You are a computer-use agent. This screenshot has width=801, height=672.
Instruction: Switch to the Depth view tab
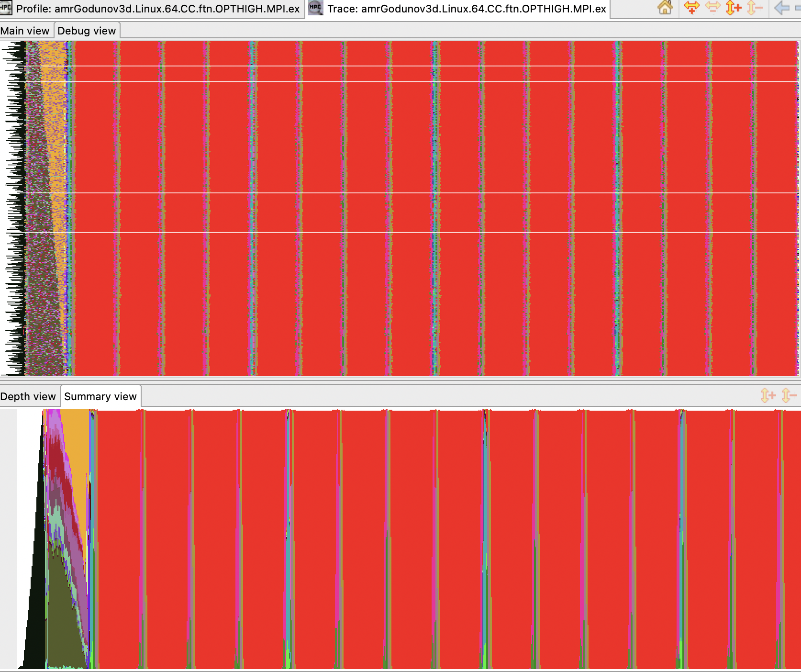tap(28, 396)
